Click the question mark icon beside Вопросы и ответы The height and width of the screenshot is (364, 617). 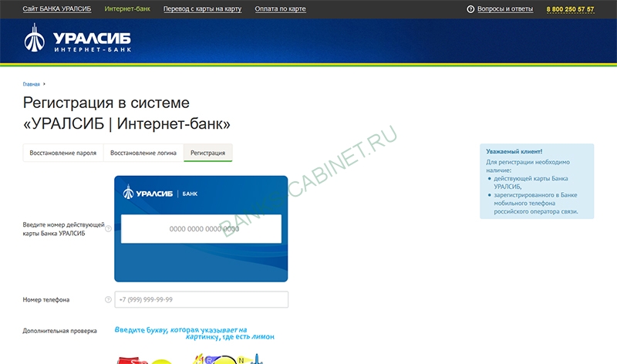(x=470, y=9)
